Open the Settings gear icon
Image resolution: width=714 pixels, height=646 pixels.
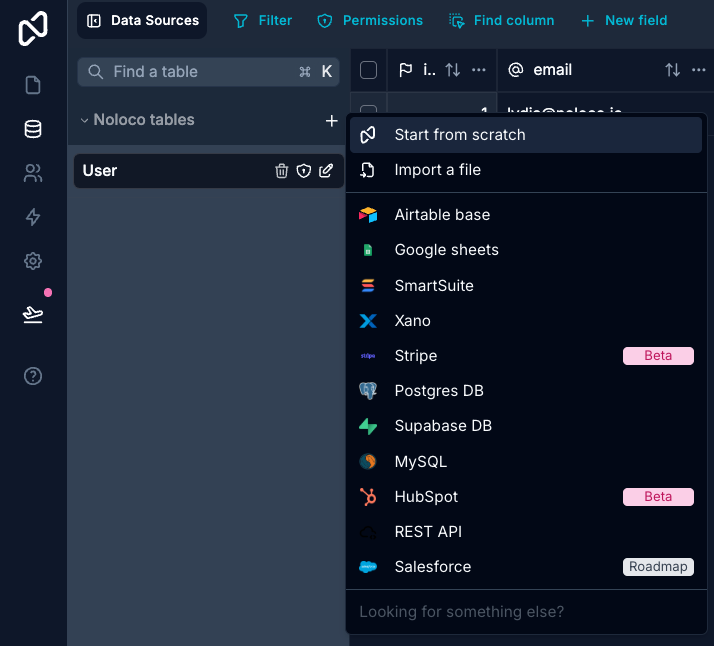(x=33, y=261)
